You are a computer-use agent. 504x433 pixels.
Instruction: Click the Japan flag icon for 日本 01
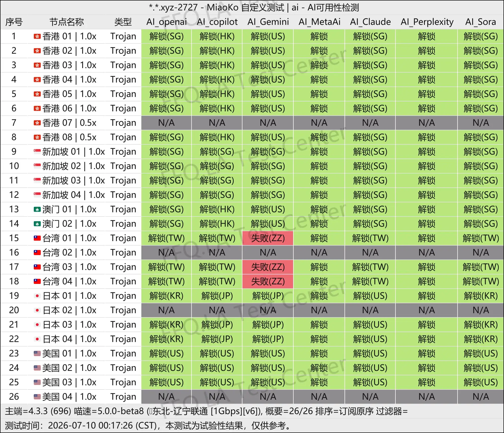[x=37, y=296]
